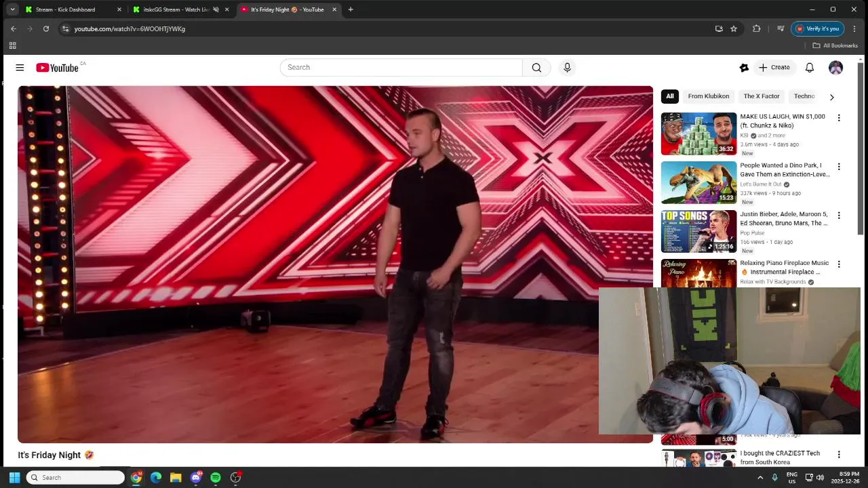Open the Relaxing Piano Fireplace thumbnail
The image size is (868, 488).
[x=698, y=273]
